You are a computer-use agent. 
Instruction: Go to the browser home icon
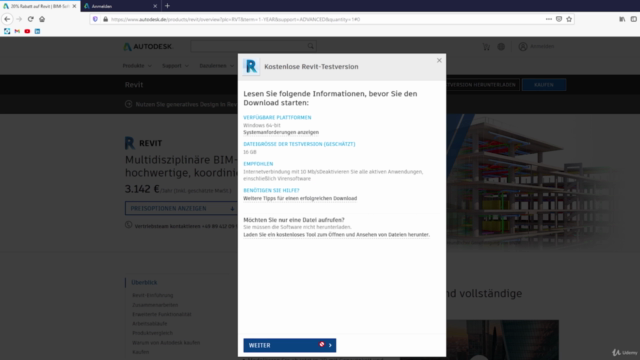coord(42,19)
